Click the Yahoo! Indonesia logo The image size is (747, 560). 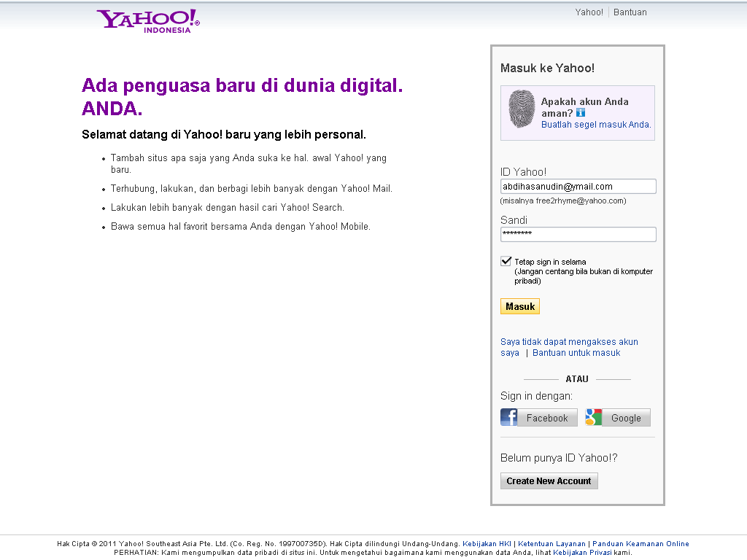click(x=148, y=21)
